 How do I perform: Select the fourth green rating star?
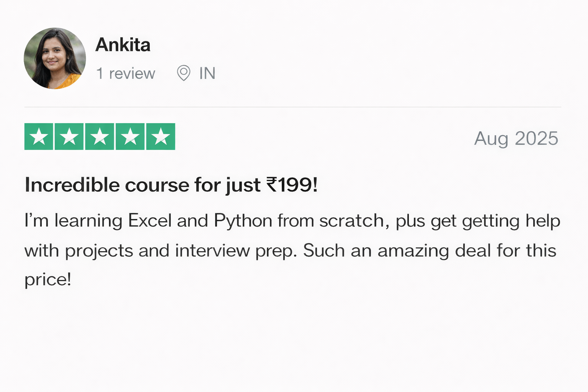point(130,137)
